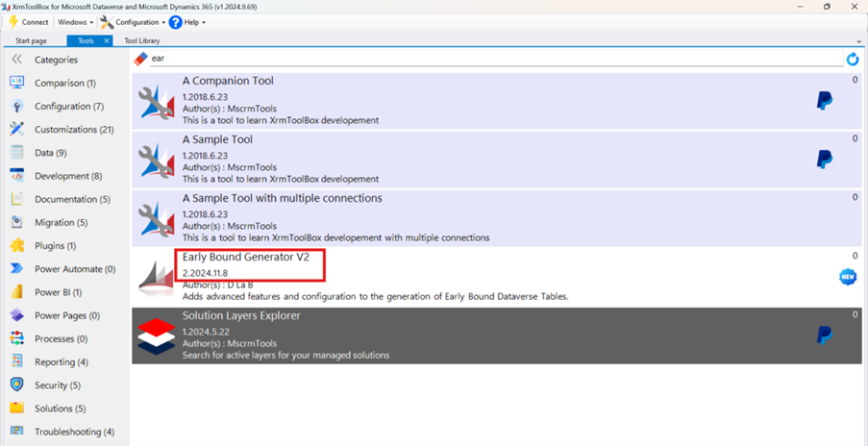Select the Solution Layers Explorer tool
Image resolution: width=868 pixels, height=446 pixels.
coord(240,316)
